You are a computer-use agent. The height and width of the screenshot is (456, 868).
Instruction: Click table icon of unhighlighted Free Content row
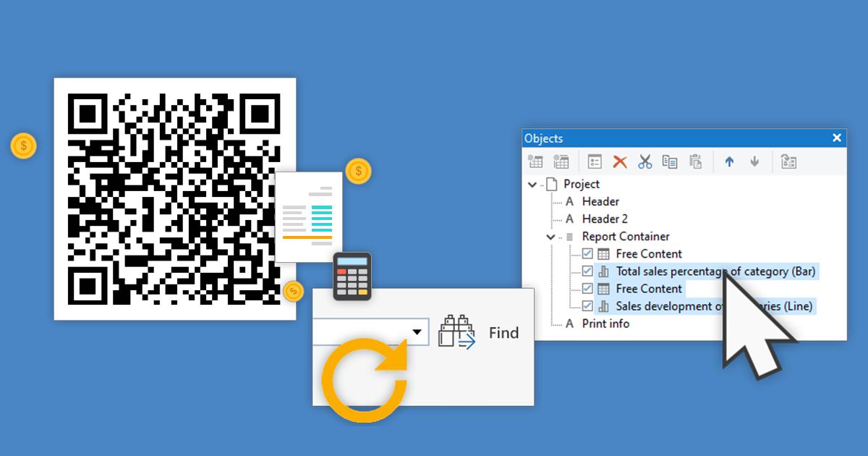603,254
